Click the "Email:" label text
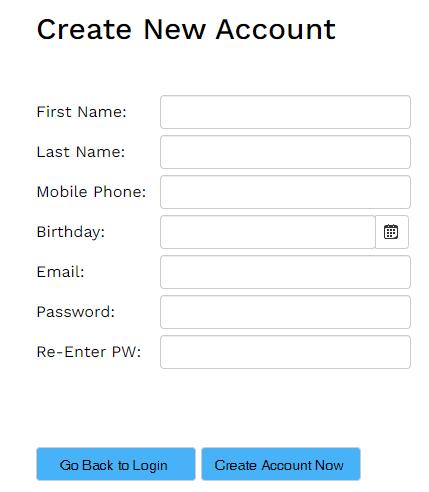Viewport: 429px width, 492px height. click(60, 272)
